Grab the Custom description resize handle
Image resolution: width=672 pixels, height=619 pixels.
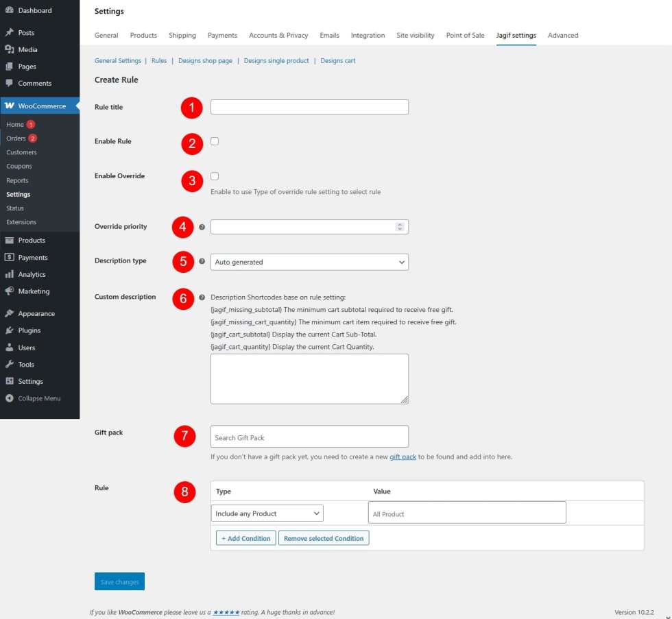click(x=404, y=400)
